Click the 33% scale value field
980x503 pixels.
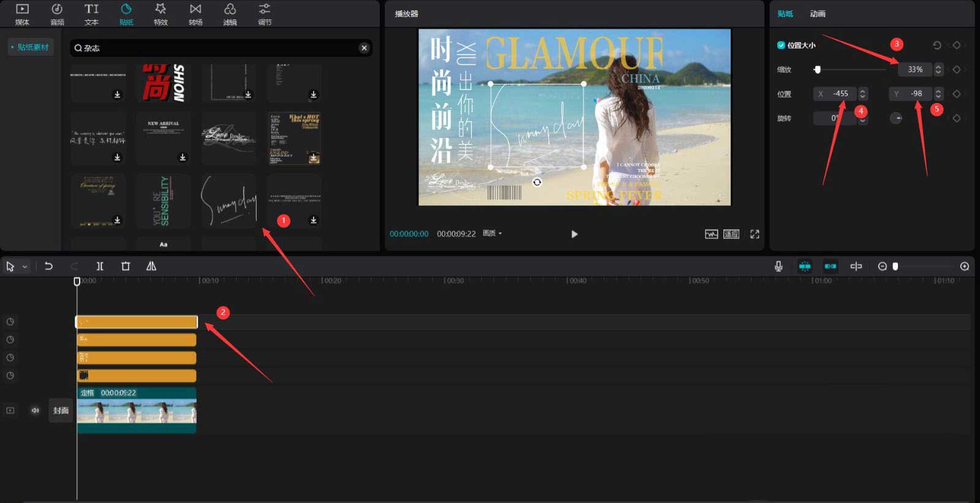click(x=915, y=70)
